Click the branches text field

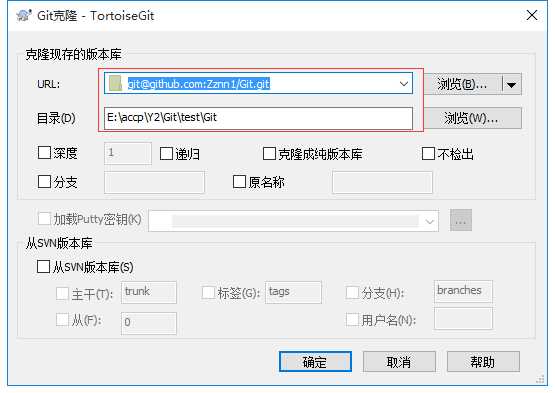click(463, 291)
